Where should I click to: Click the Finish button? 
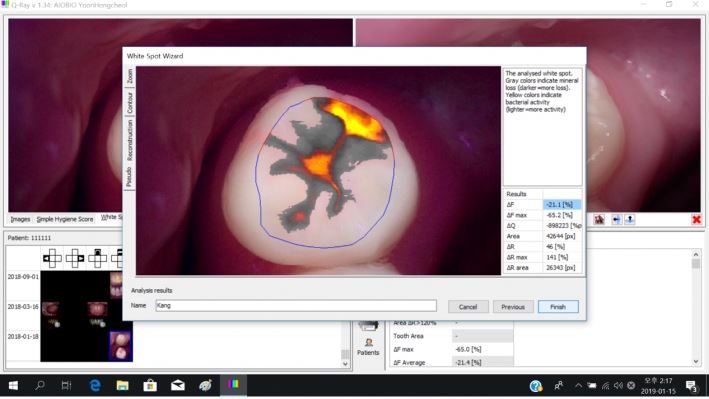coord(558,307)
